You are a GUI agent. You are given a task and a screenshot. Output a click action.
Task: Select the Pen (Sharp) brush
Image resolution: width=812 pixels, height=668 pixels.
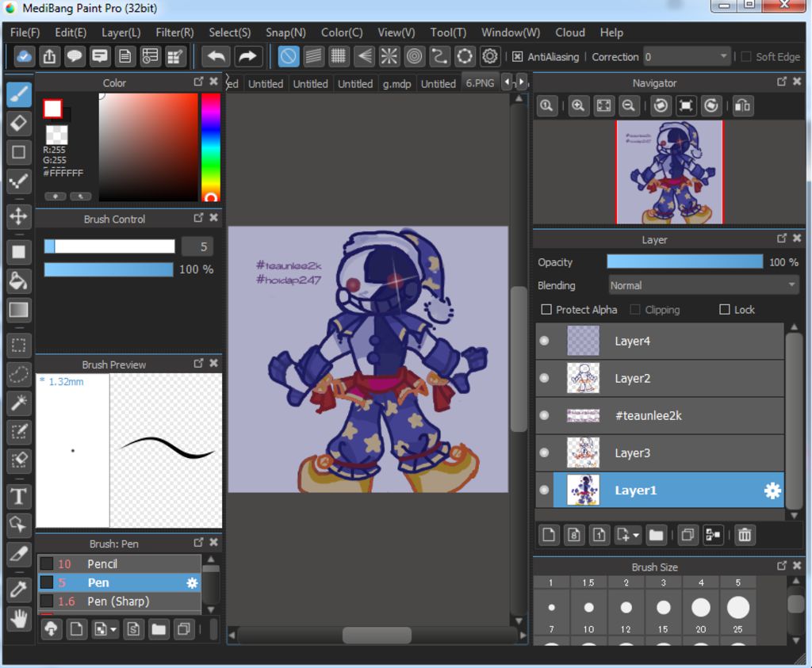click(x=119, y=601)
